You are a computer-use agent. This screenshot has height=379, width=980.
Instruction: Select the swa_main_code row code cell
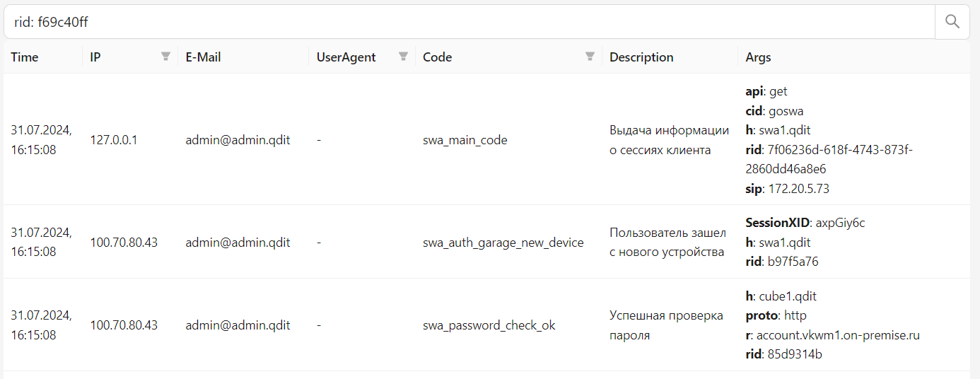(x=465, y=140)
